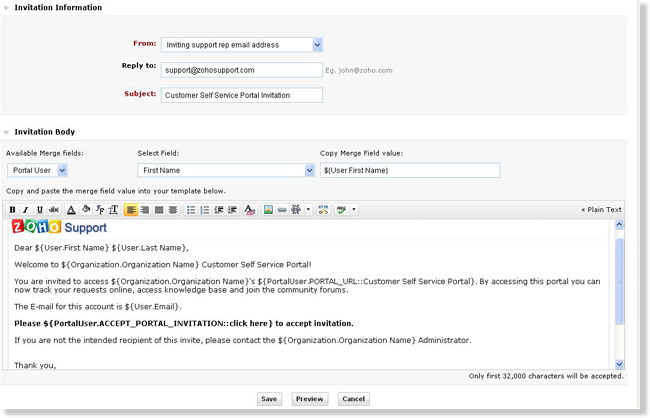This screenshot has width=650, height=418.
Task: Collapse the Invitation Information section
Action: click(6, 7)
